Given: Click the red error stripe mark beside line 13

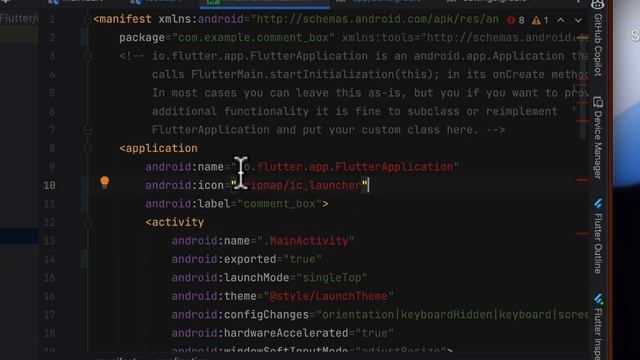Looking at the screenshot, I should point(582,234).
